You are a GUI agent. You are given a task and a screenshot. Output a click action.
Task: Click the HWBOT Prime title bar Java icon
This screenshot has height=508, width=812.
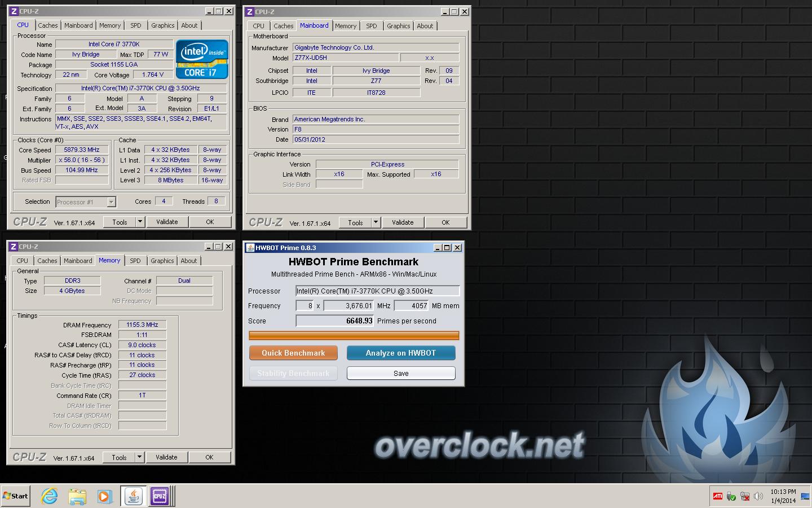coord(250,248)
